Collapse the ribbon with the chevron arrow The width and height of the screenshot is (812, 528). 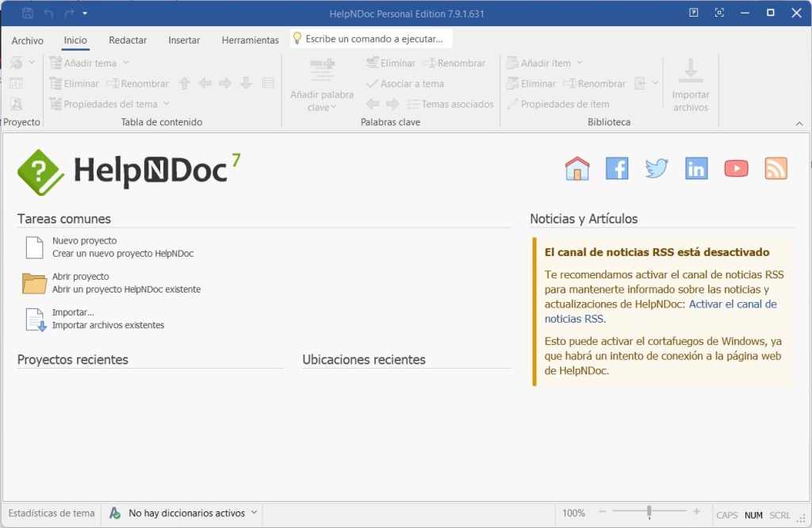click(799, 124)
